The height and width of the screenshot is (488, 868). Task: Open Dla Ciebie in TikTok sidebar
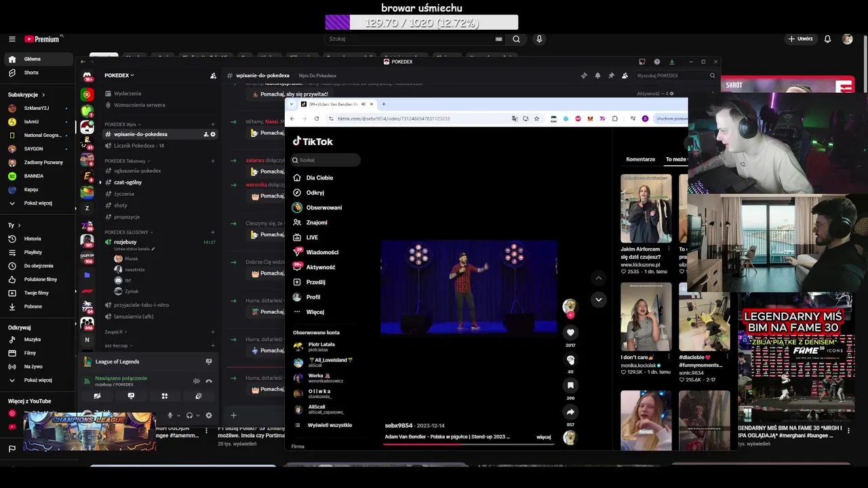313,178
